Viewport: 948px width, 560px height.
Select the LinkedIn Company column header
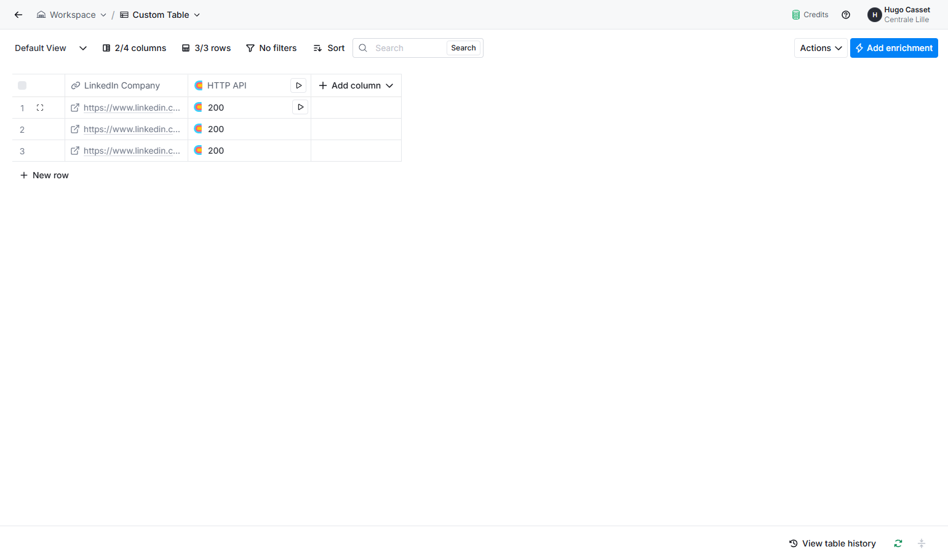coord(126,85)
